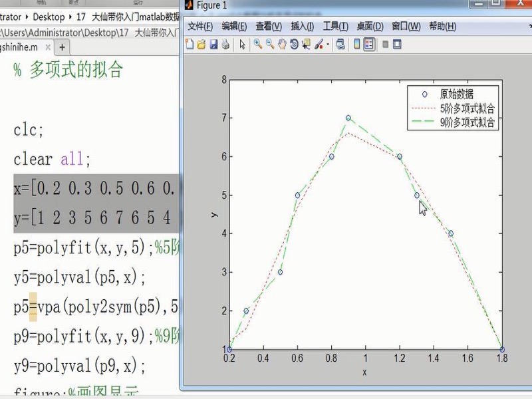Click Desktop in the path breadcrumb

(49, 17)
